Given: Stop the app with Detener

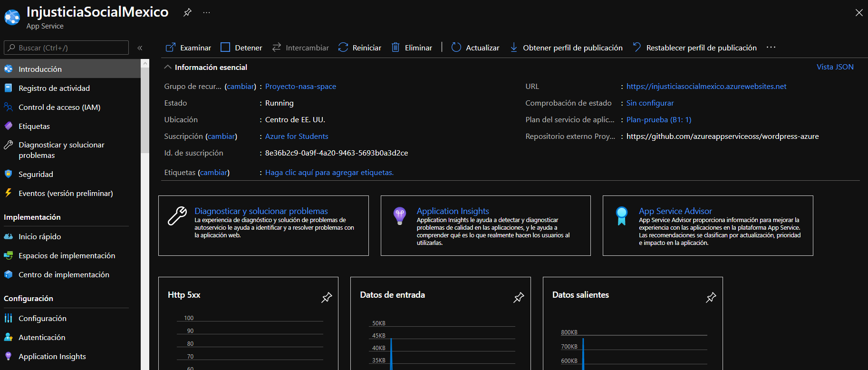Looking at the screenshot, I should [241, 48].
